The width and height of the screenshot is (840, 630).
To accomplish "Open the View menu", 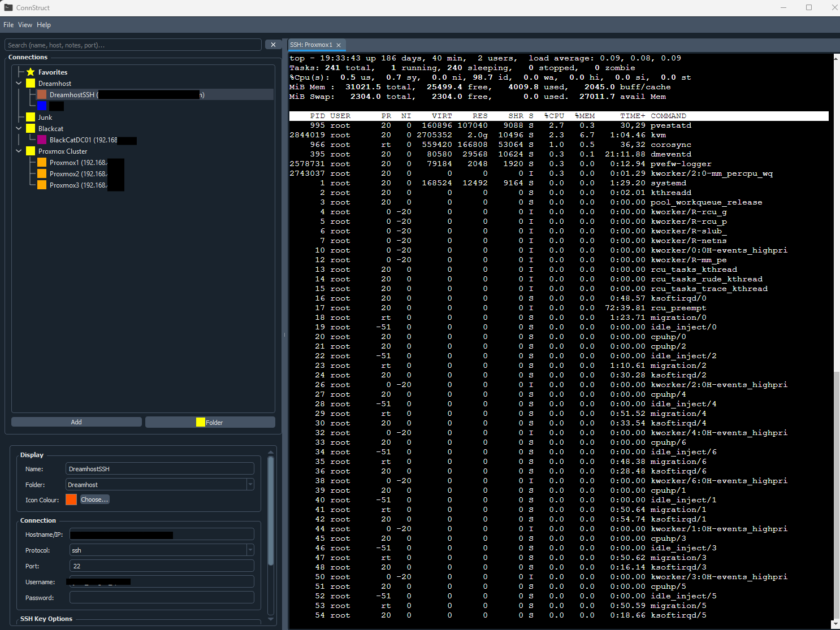I will (25, 25).
